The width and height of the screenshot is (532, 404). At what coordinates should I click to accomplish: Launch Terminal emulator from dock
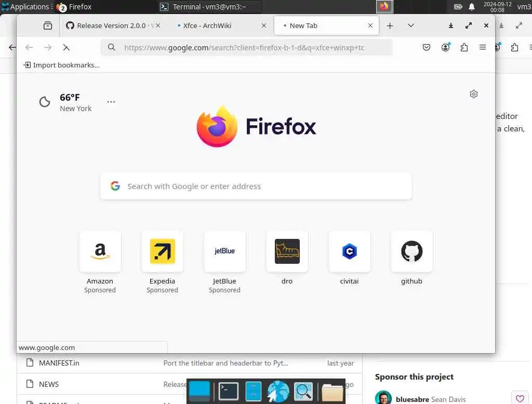click(x=229, y=391)
